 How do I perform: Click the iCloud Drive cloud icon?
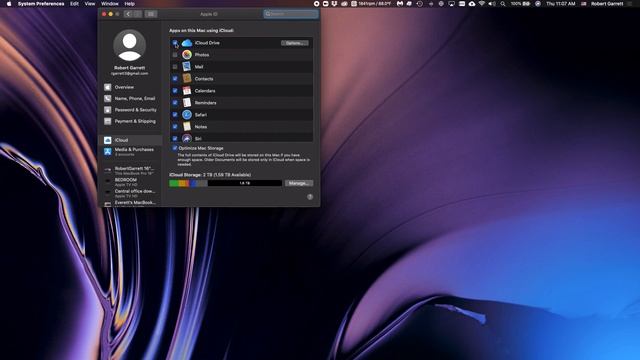pos(187,43)
